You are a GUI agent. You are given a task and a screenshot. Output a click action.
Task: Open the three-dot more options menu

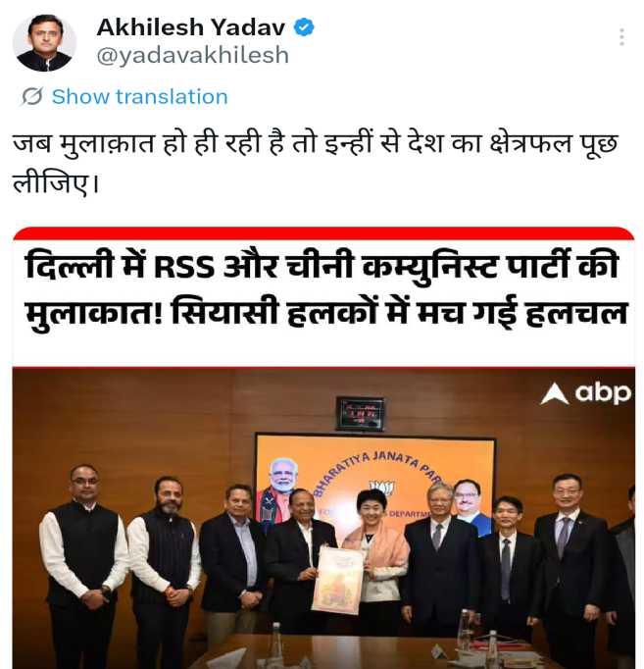[x=621, y=37]
